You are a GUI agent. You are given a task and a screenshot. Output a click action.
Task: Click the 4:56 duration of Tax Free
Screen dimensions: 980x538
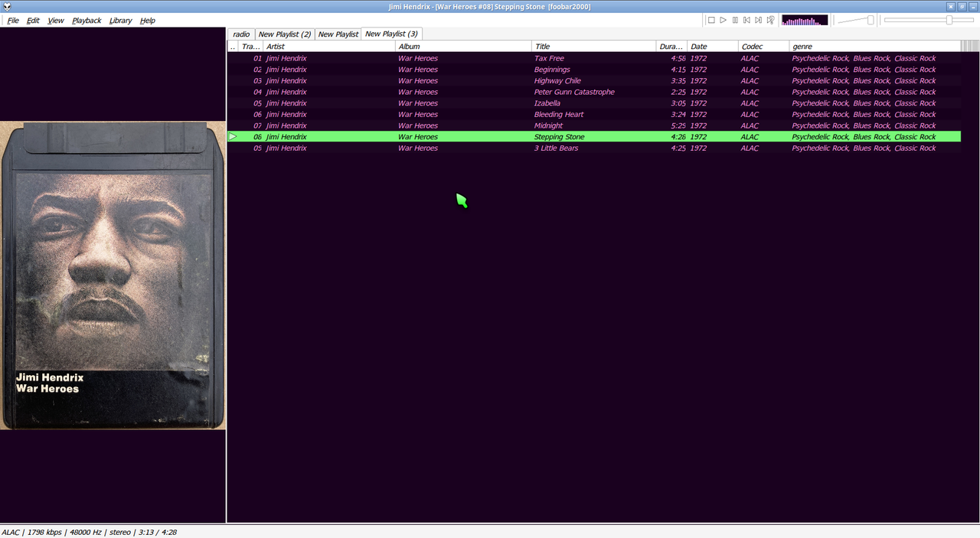tap(678, 58)
